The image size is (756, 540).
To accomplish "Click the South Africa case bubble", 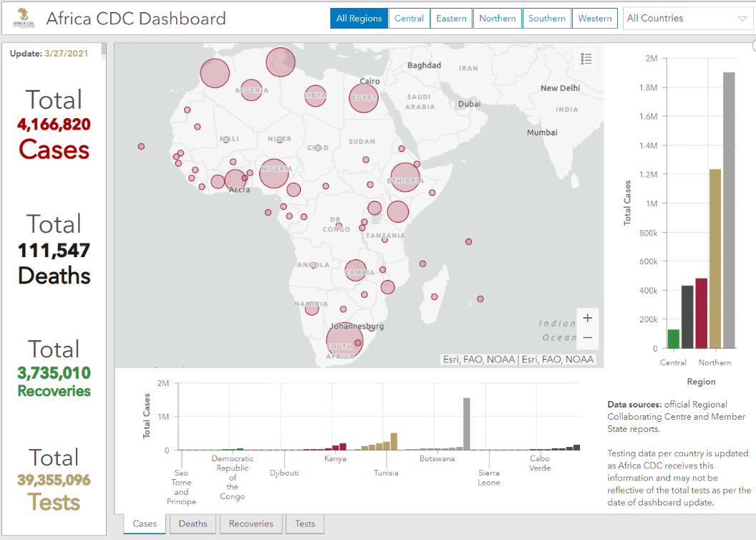I will click(344, 341).
